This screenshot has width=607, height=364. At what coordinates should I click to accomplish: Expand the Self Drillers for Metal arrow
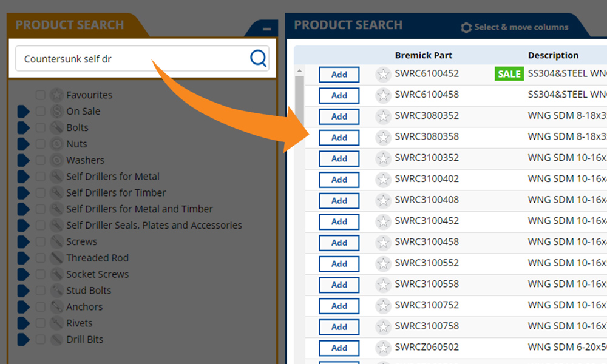click(23, 177)
